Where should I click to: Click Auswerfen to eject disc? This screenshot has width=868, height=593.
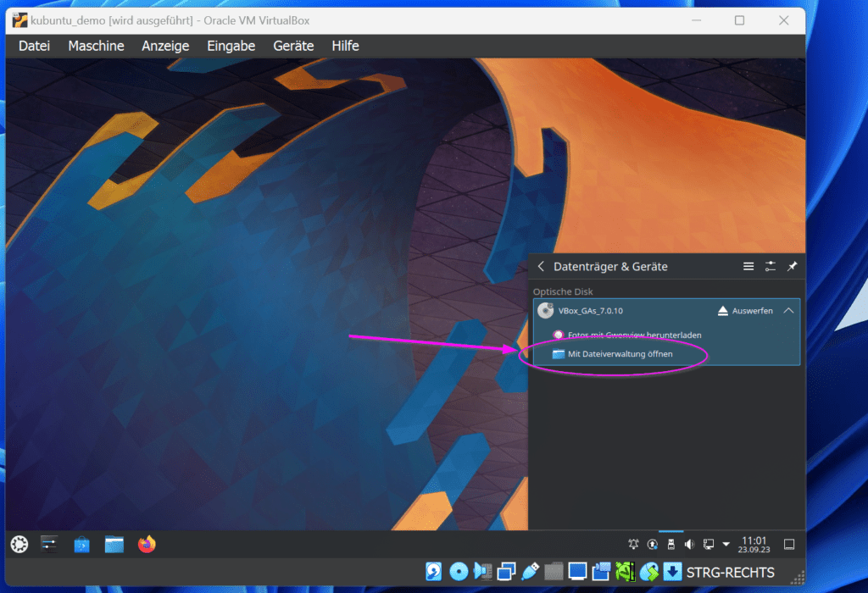(745, 311)
